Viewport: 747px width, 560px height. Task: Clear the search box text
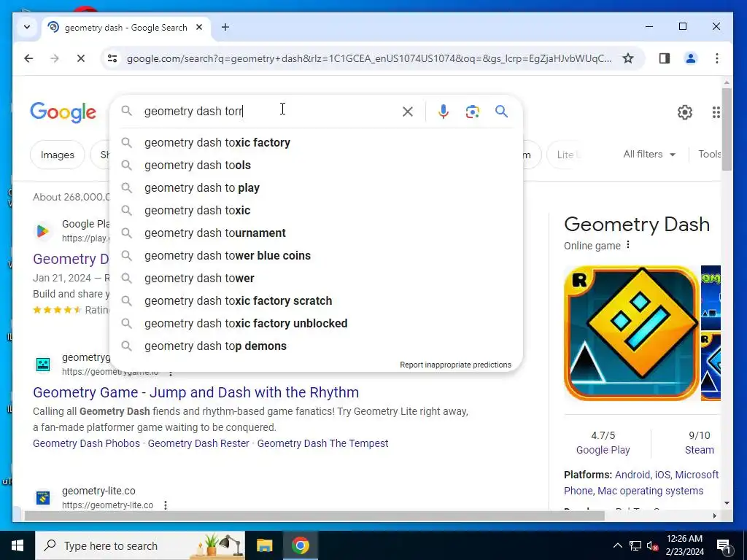click(x=407, y=112)
